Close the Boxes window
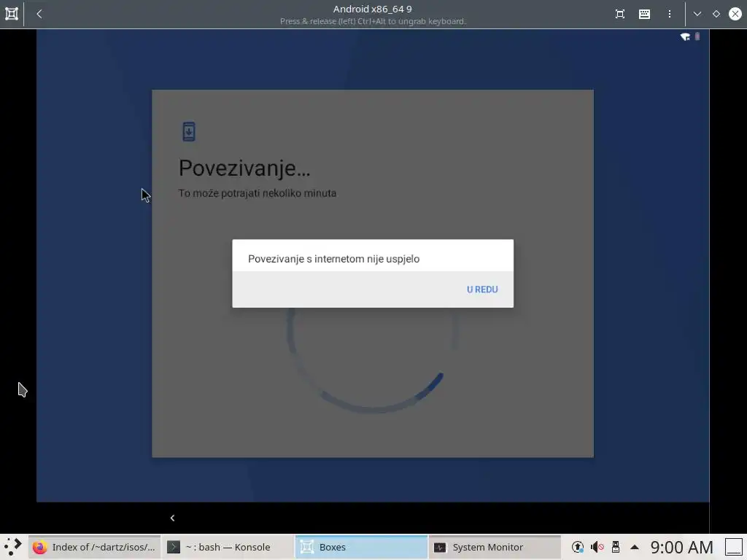Screen dimensions: 747x560 (735, 14)
